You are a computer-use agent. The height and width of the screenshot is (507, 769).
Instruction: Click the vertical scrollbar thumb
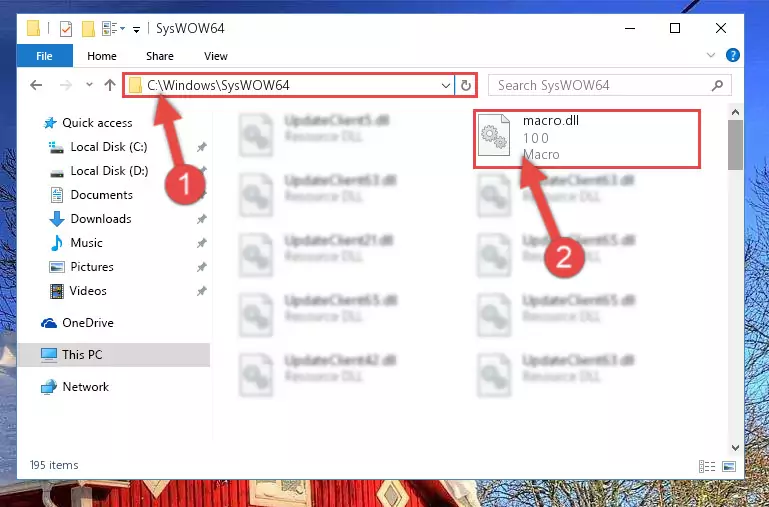pos(735,145)
